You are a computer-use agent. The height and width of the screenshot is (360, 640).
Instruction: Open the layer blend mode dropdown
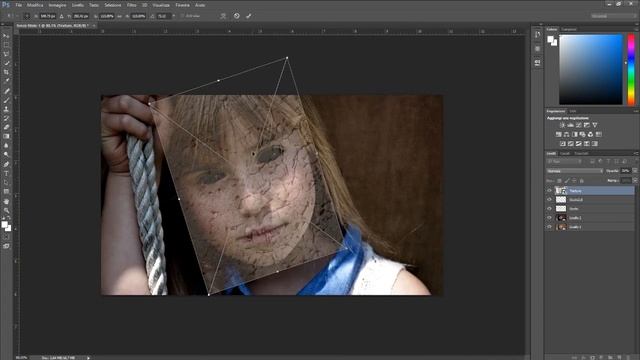point(574,171)
